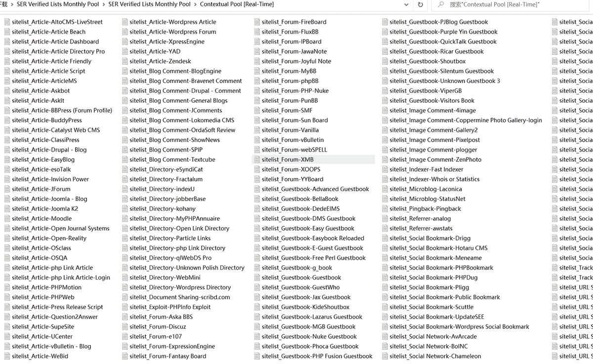
Task: Click icon next to sitelist_Guestbook-Nuke Guestbook
Action: pyautogui.click(x=257, y=336)
